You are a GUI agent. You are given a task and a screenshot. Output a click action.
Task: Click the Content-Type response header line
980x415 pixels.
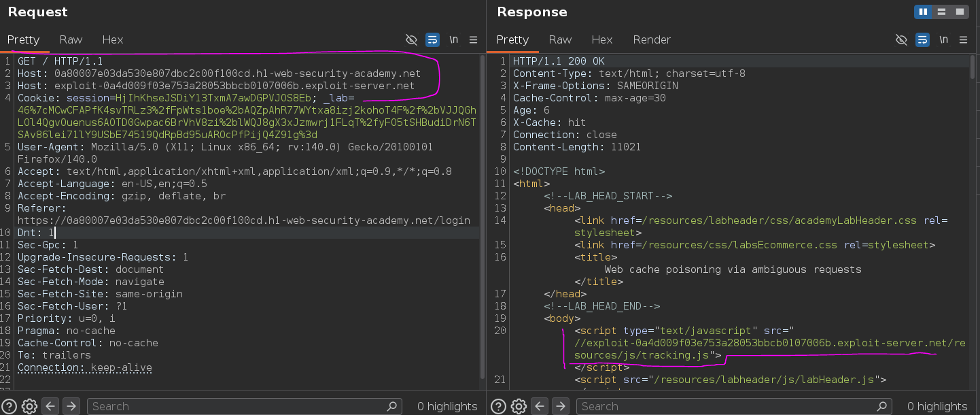coord(629,73)
